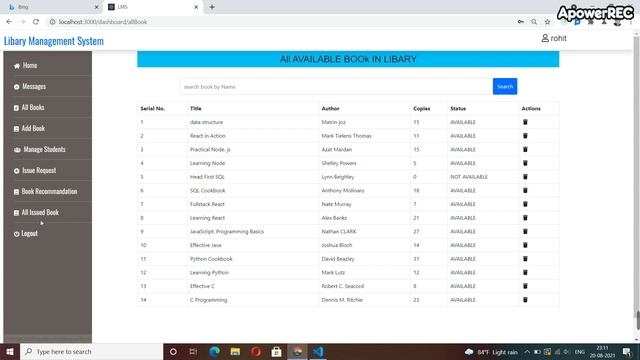Delete the Practical Node.js book
This screenshot has width=640, height=360.
[525, 149]
